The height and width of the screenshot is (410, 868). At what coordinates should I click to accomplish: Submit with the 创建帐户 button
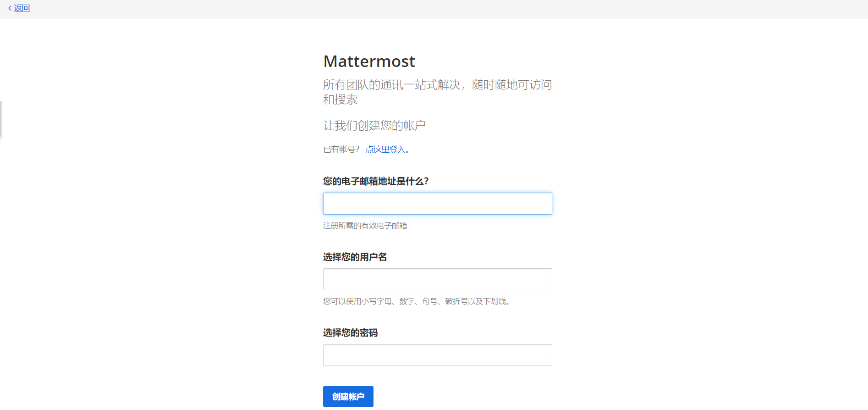[348, 396]
